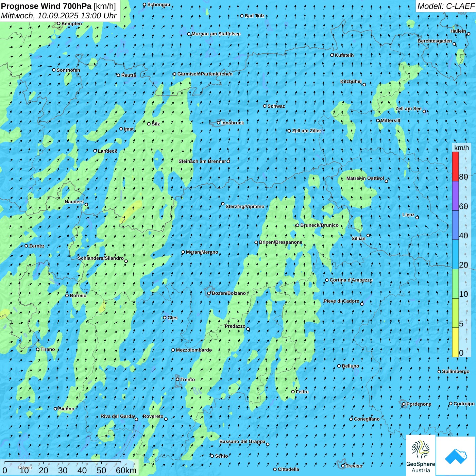The height and width of the screenshot is (476, 476).
Task: Click the yellow 0 km/h legend segment
Action: click(x=455, y=342)
